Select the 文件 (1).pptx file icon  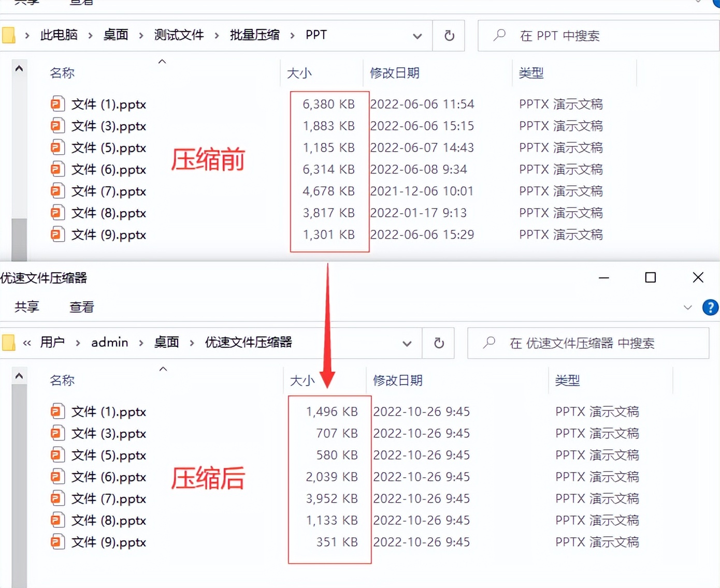point(57,103)
